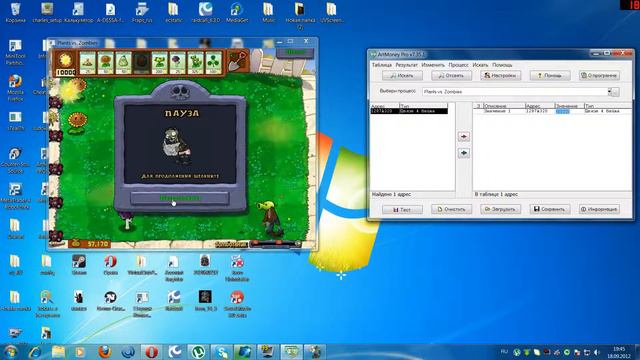Click the Информация button
The width and height of the screenshot is (640, 360).
tap(599, 209)
